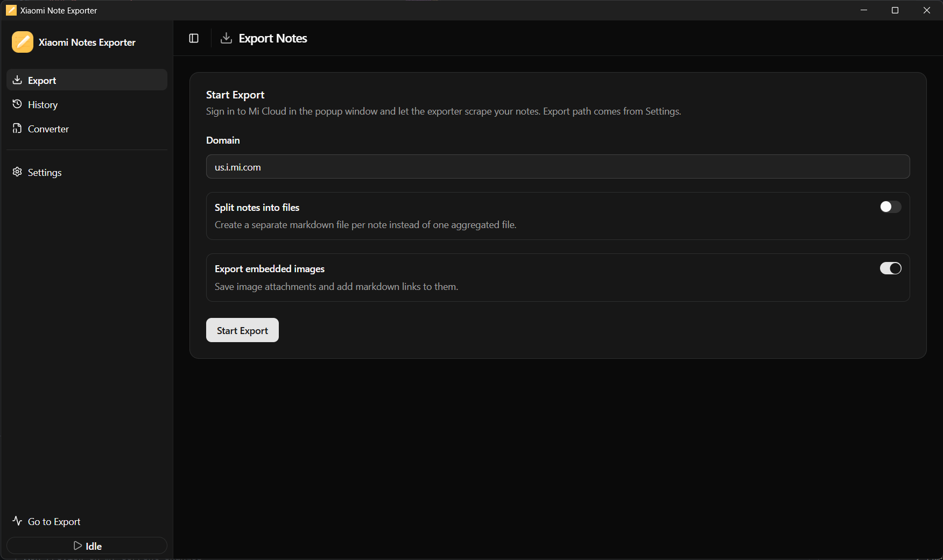This screenshot has width=943, height=560.
Task: Open the Export page in sidebar
Action: 87,80
